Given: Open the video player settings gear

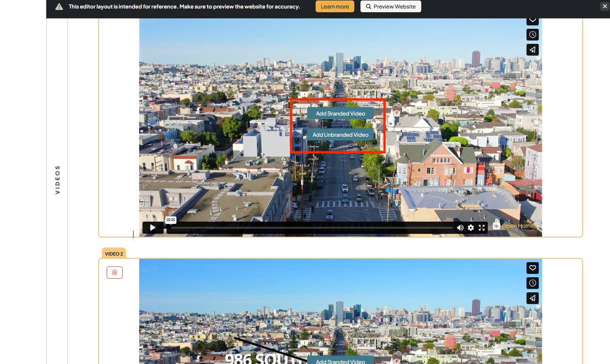Looking at the screenshot, I should pyautogui.click(x=471, y=228).
